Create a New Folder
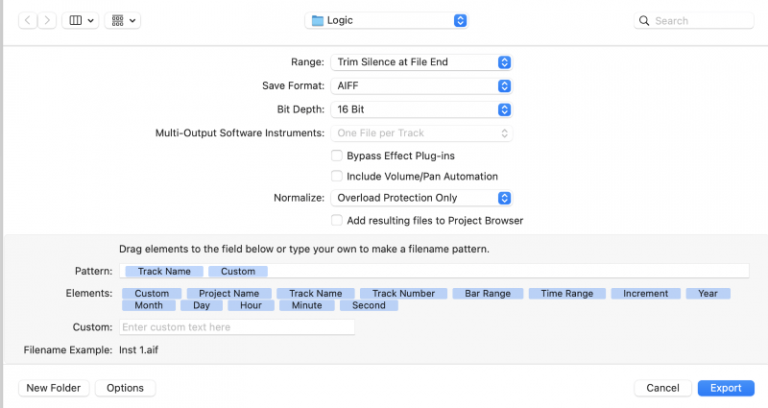The height and width of the screenshot is (408, 768). point(54,388)
